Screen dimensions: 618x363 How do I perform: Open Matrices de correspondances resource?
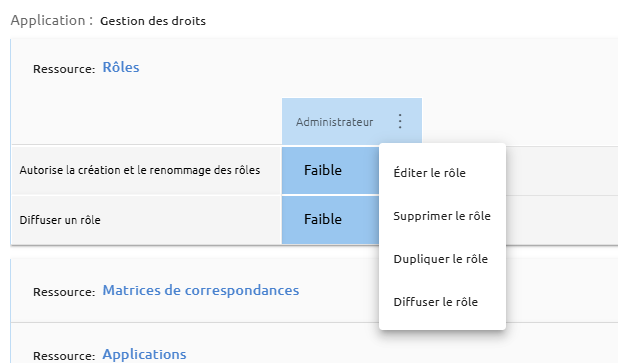coord(201,290)
